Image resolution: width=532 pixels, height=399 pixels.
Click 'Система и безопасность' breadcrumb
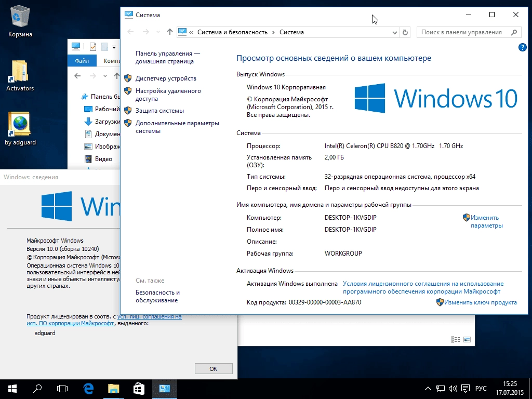click(232, 32)
